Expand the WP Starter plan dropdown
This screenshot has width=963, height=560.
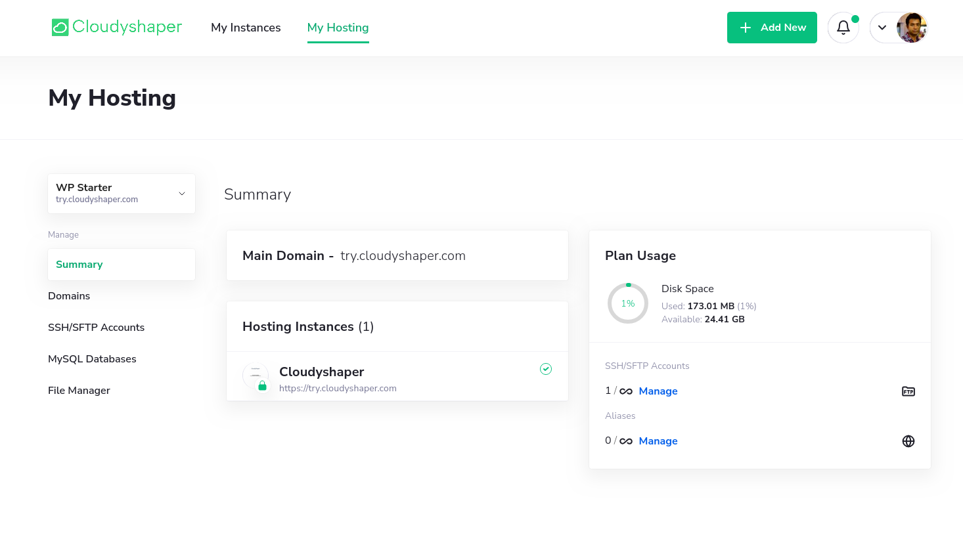(x=182, y=194)
